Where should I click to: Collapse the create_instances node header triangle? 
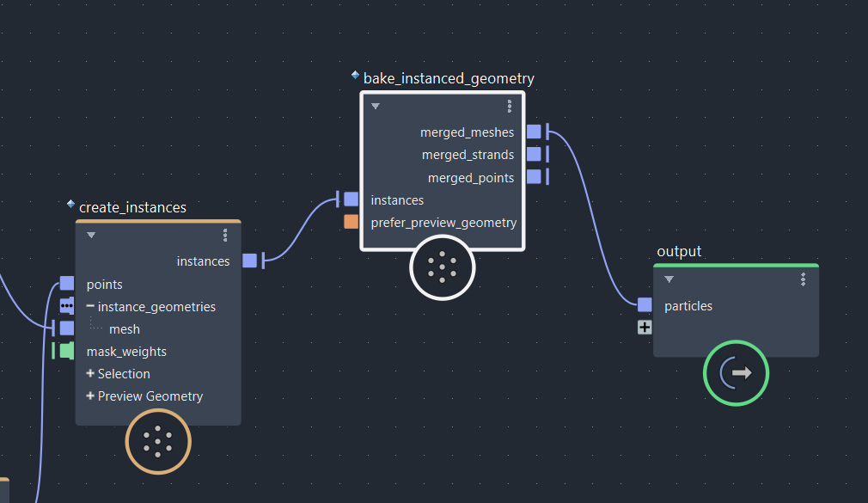click(x=90, y=235)
